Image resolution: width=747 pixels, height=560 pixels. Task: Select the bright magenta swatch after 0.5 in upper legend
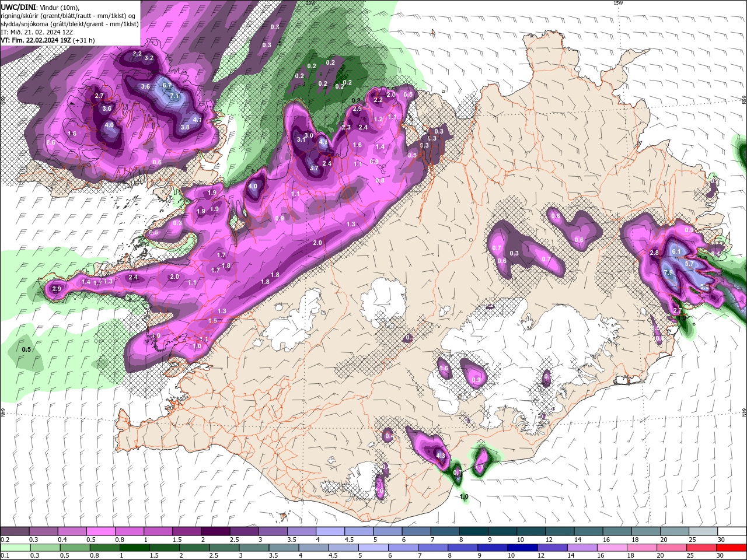pyautogui.click(x=100, y=531)
